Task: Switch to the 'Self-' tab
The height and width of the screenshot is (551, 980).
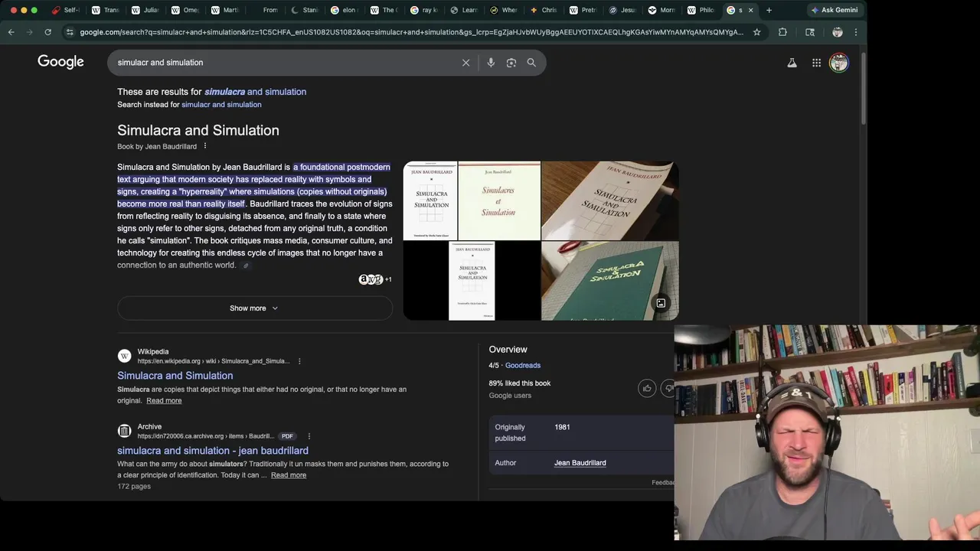Action: coord(66,10)
